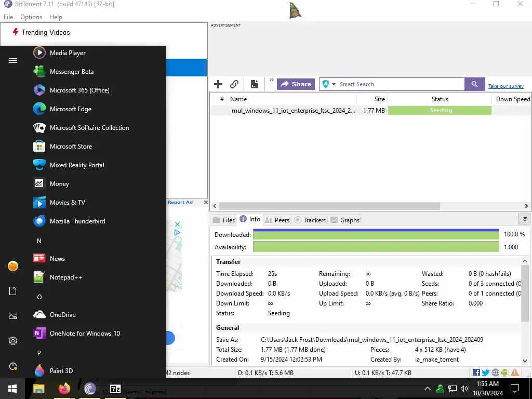Open File Explorer from the taskbar
The width and height of the screenshot is (532, 399).
(x=38, y=389)
